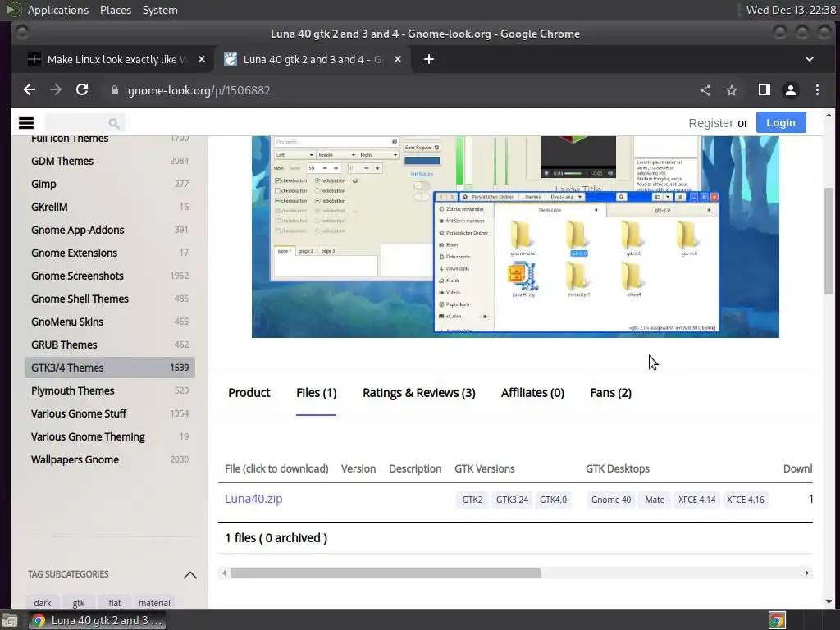Viewport: 840px width, 630px height.
Task: Close the 'Make Linux look exactly like' tab
Action: (202, 59)
